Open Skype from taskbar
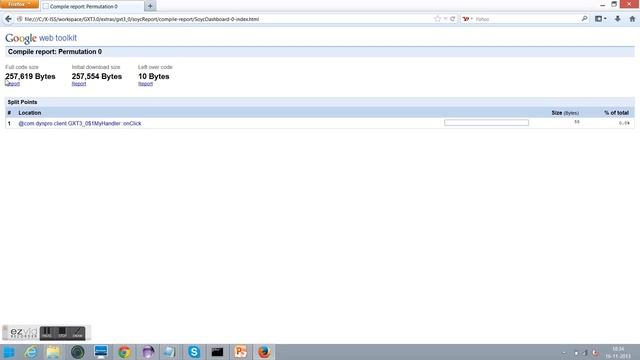The image size is (640, 360). [194, 352]
